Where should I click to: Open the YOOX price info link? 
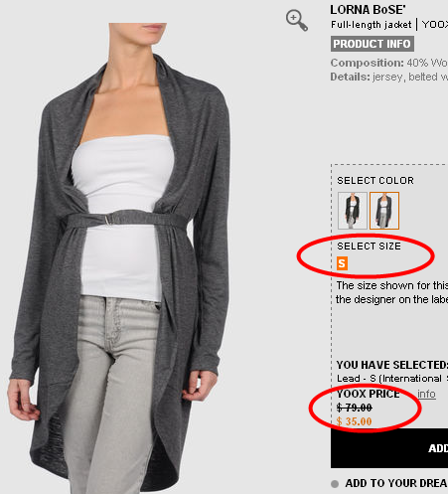[x=426, y=394]
